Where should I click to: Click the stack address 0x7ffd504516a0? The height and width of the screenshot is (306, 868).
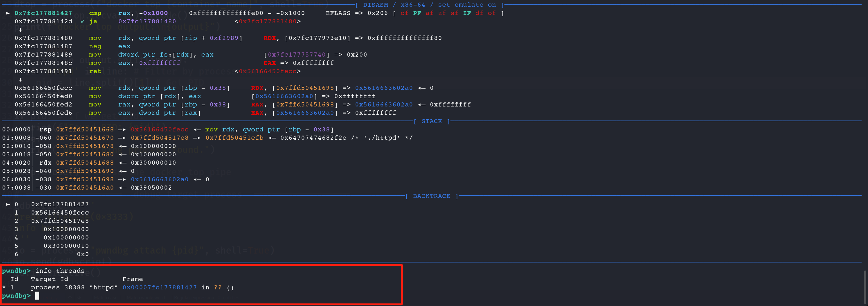85,188
